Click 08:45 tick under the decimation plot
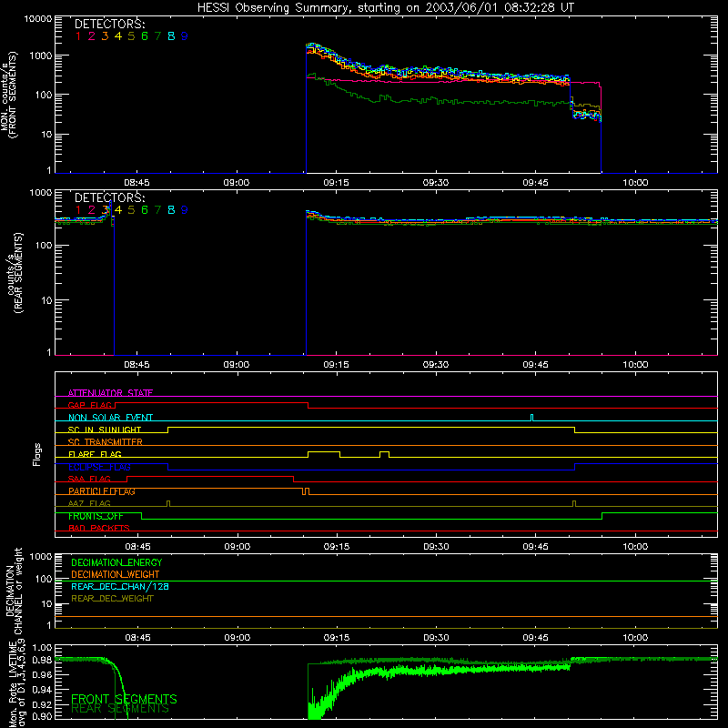This screenshot has width=728, height=728. [137, 638]
